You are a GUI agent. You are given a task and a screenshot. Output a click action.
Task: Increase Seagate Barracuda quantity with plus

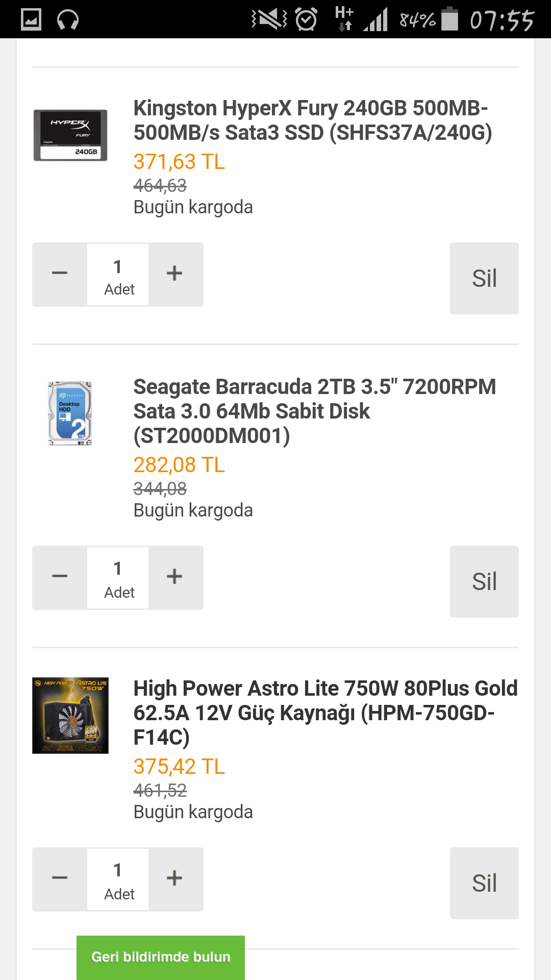coord(174,577)
